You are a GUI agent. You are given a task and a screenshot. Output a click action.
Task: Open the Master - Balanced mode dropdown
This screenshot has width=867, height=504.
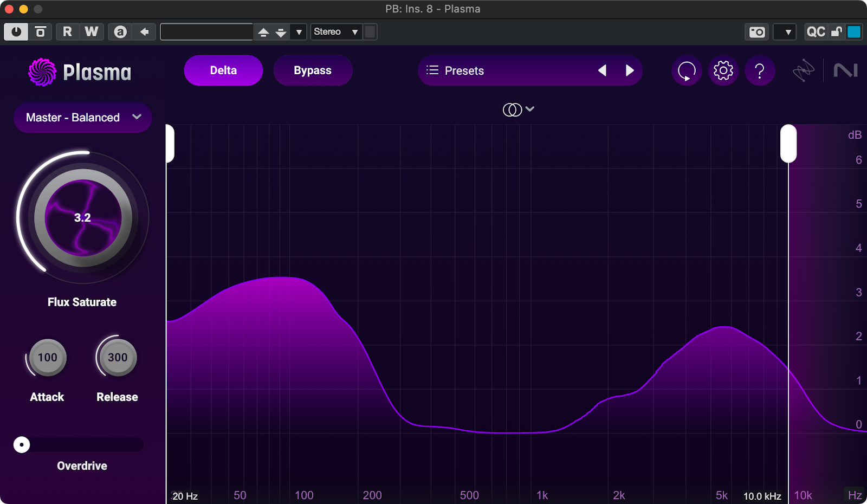pyautogui.click(x=83, y=118)
